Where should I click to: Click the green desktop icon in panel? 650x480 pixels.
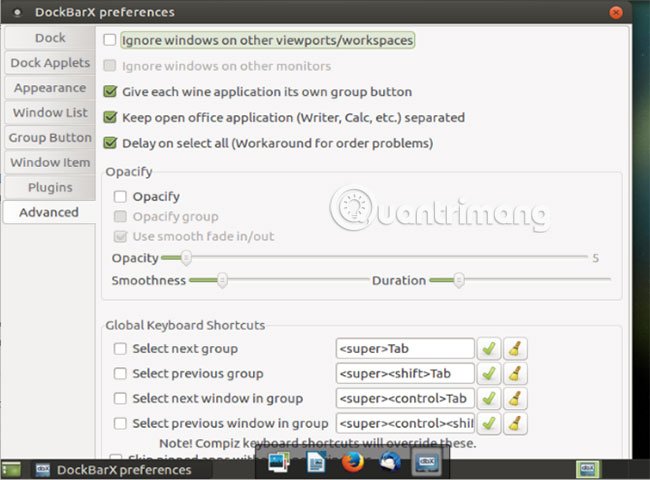pyautogui.click(x=11, y=469)
